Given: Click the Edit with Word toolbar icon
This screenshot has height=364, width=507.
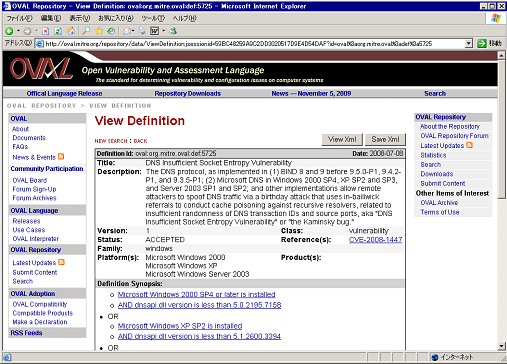Looking at the screenshot, I should [154, 31].
